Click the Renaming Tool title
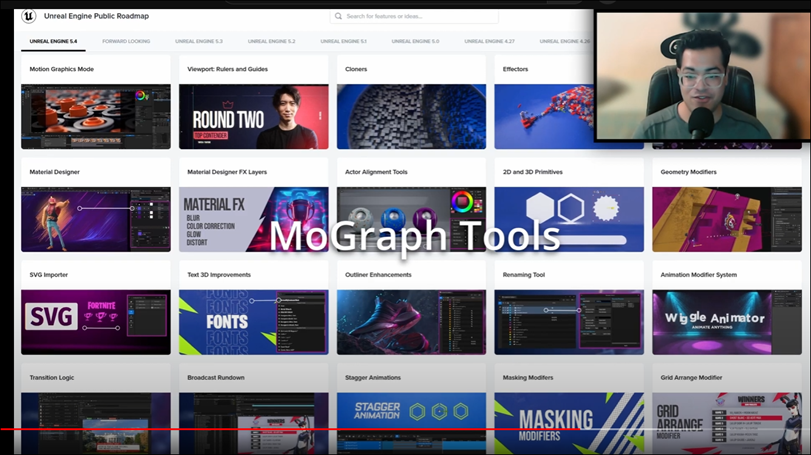Viewport: 811px width, 455px height. coord(524,275)
